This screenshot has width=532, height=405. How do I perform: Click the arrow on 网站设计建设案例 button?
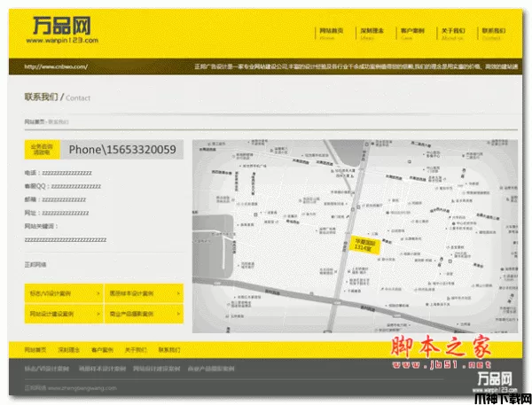coord(98,314)
